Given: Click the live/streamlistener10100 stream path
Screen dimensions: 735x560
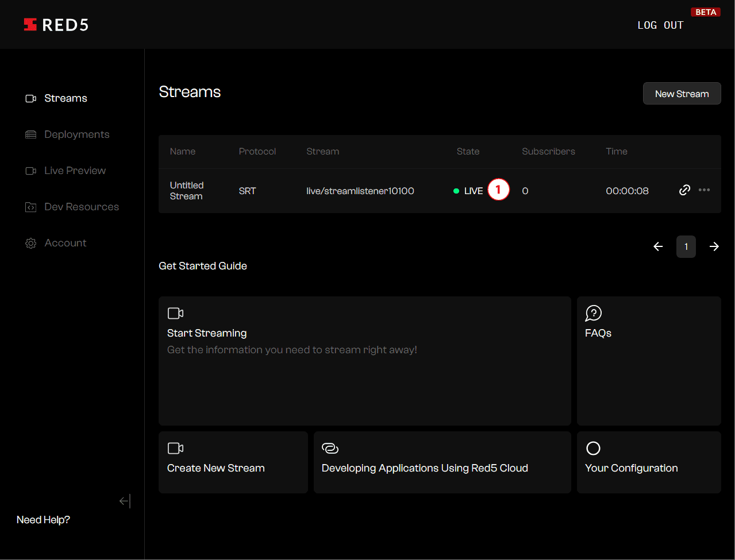Looking at the screenshot, I should tap(360, 191).
